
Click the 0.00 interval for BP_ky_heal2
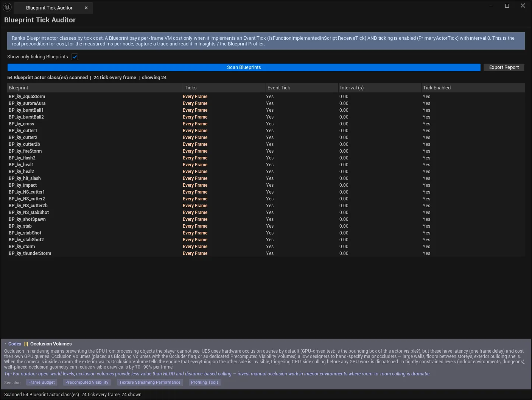344,172
